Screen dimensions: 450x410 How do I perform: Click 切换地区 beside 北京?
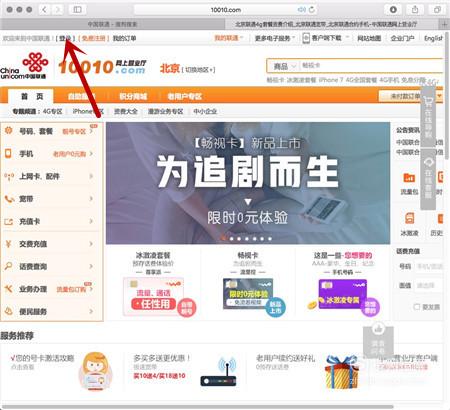[x=198, y=70]
